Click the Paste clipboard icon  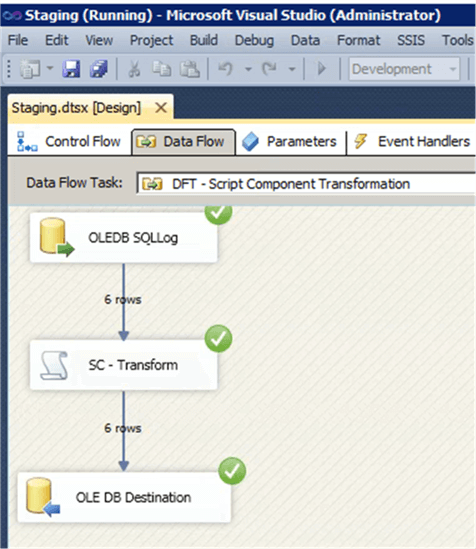coord(189,69)
